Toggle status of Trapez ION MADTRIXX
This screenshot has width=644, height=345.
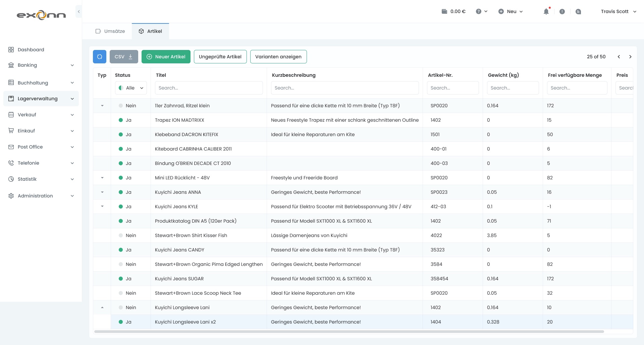click(x=121, y=120)
